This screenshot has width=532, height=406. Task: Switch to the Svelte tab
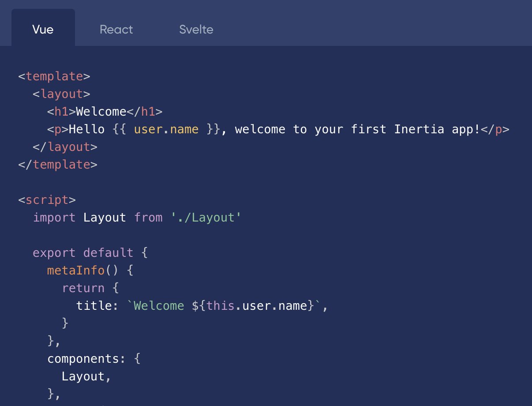pos(196,30)
